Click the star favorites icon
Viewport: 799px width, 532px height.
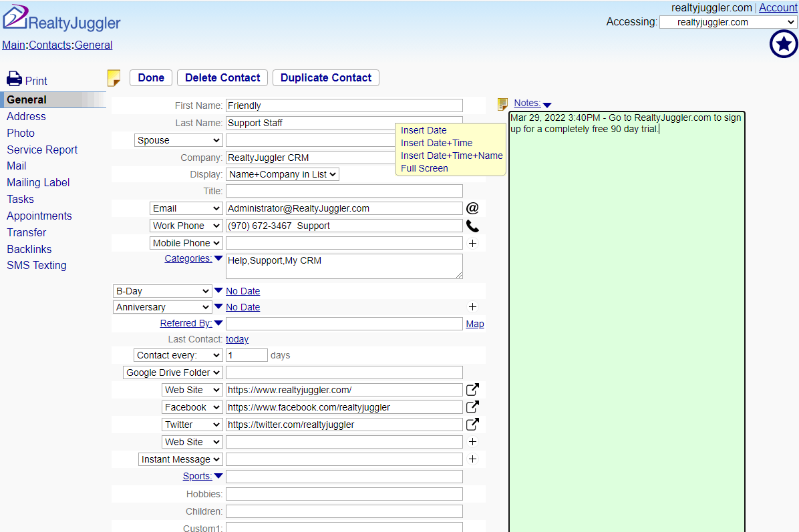pyautogui.click(x=784, y=44)
